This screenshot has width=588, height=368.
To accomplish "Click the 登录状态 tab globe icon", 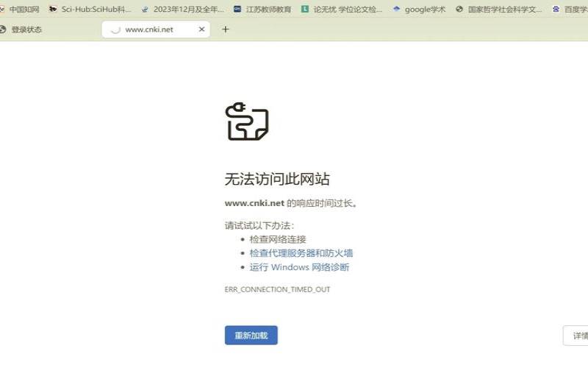I will [3, 29].
